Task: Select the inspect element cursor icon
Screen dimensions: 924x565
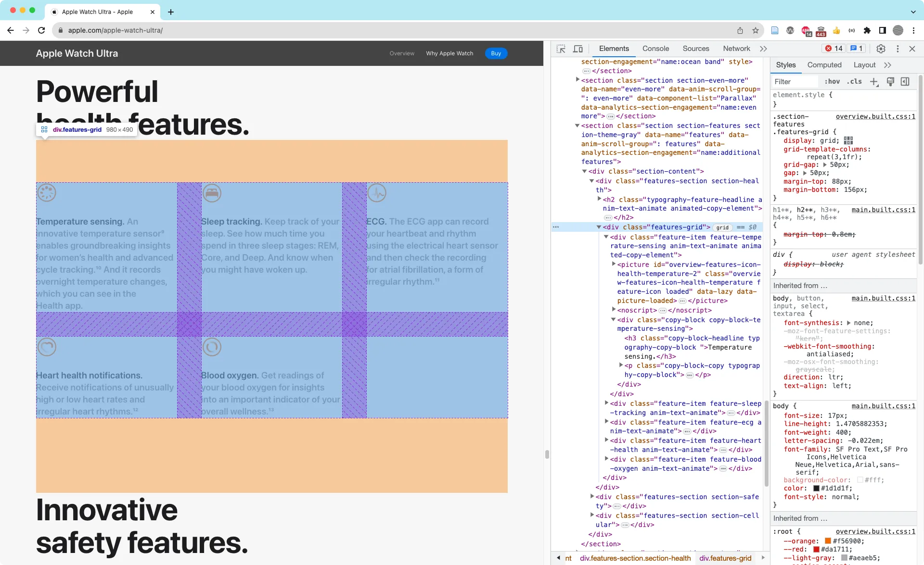Action: tap(561, 49)
